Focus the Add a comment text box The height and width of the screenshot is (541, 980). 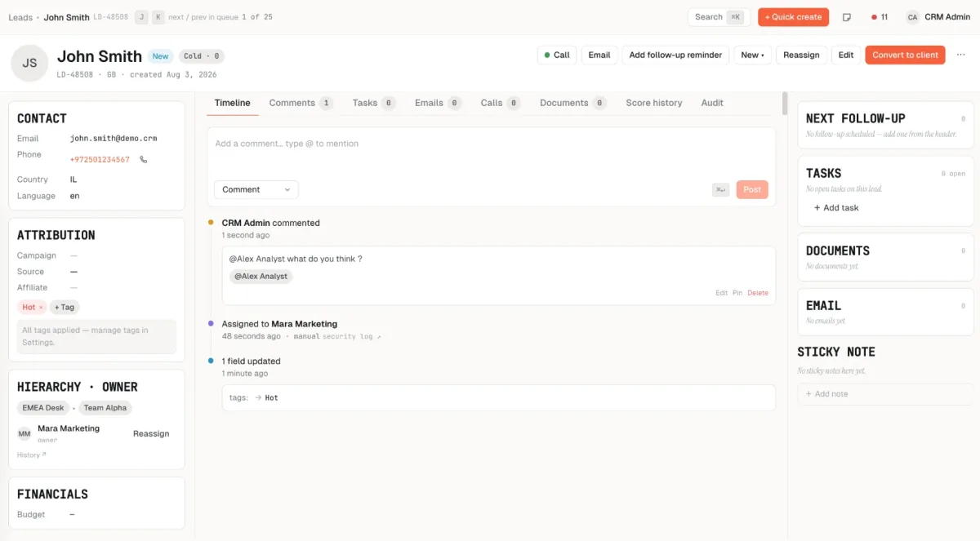[x=491, y=153]
